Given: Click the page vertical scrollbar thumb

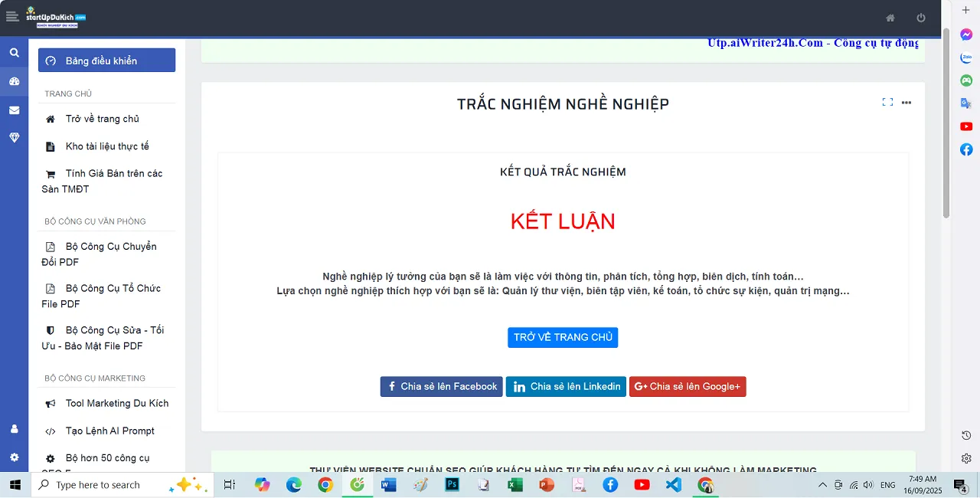Looking at the screenshot, I should (x=946, y=123).
